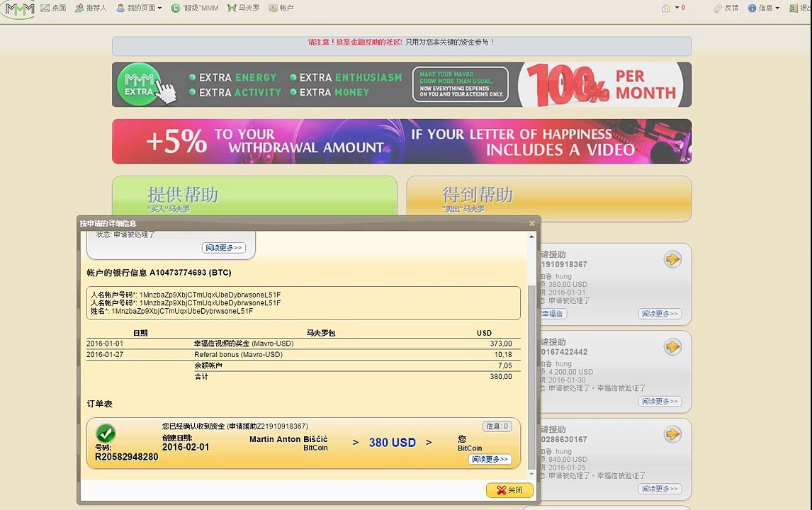812x510 pixels.
Task: Expand the 信息 dropdown in top bar
Action: click(764, 8)
